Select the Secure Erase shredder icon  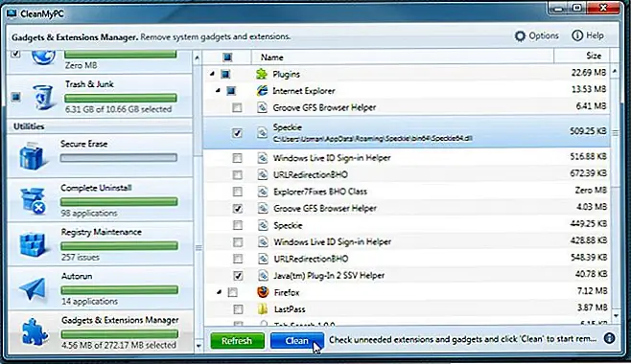point(31,155)
